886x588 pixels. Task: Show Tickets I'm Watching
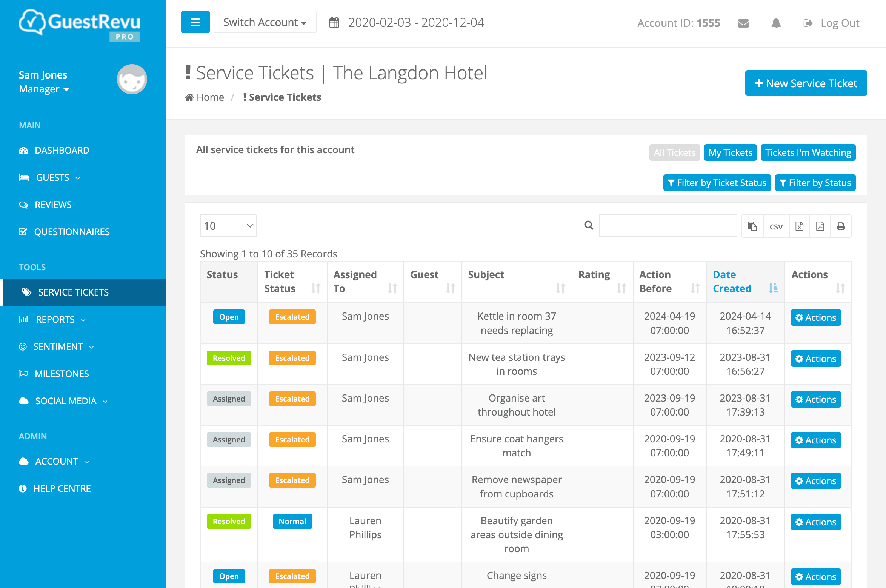(808, 152)
